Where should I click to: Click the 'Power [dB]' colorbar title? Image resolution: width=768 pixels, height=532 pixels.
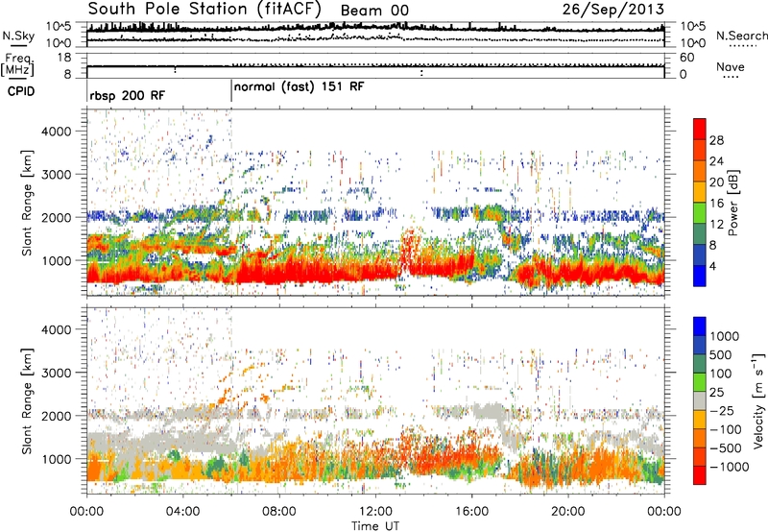coord(732,203)
